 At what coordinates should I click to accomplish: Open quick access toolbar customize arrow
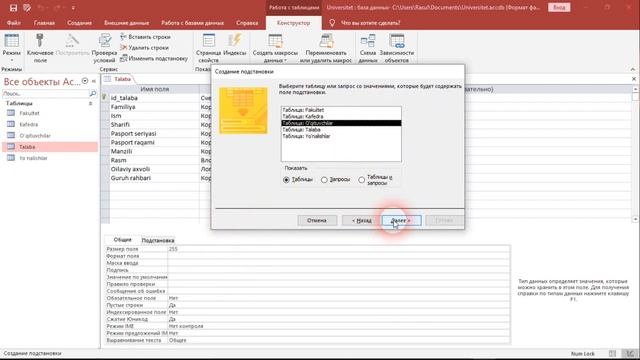pyautogui.click(x=73, y=8)
